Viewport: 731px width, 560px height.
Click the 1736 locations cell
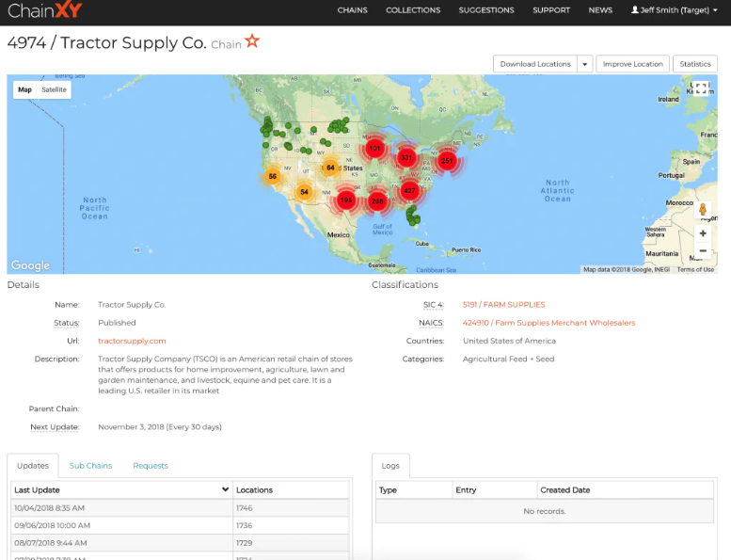click(292, 525)
